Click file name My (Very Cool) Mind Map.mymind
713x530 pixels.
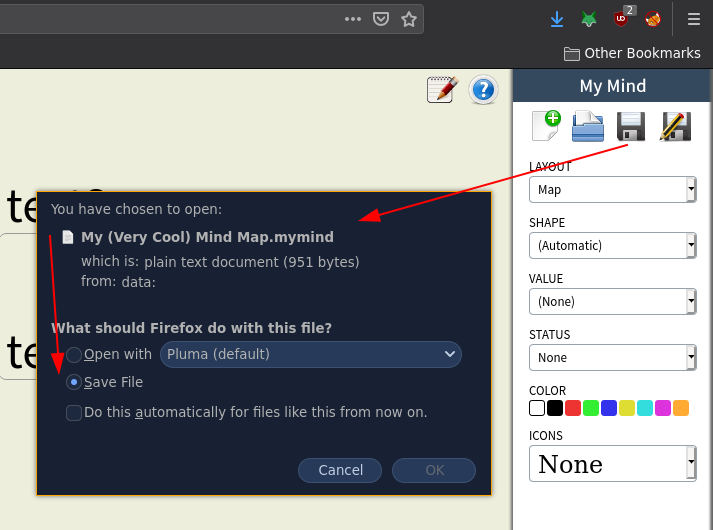207,237
